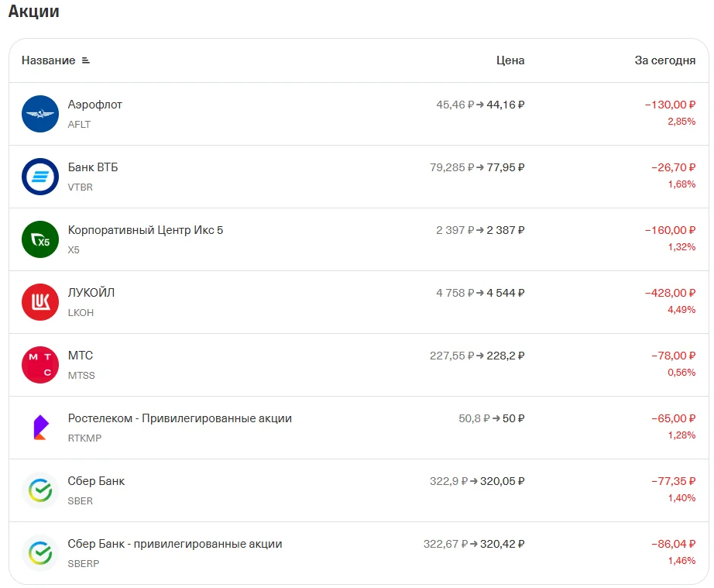Sort by the За сегодня column header
The height and width of the screenshot is (588, 714).
(664, 60)
